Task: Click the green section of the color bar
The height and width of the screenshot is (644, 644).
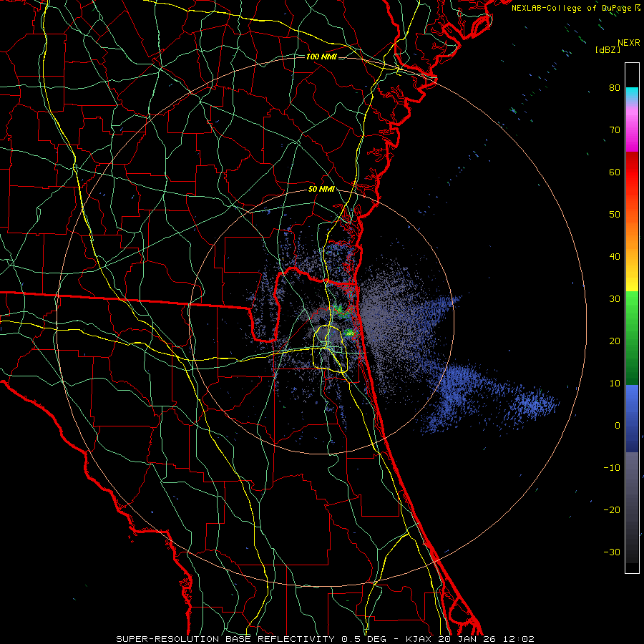Action: [632, 338]
